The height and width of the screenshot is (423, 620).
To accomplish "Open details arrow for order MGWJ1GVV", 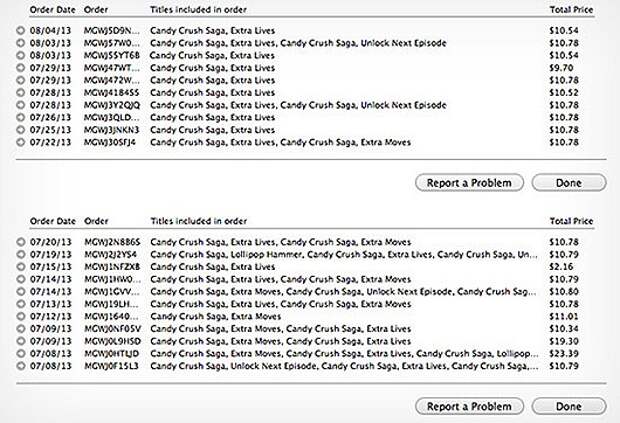I will click(x=21, y=292).
